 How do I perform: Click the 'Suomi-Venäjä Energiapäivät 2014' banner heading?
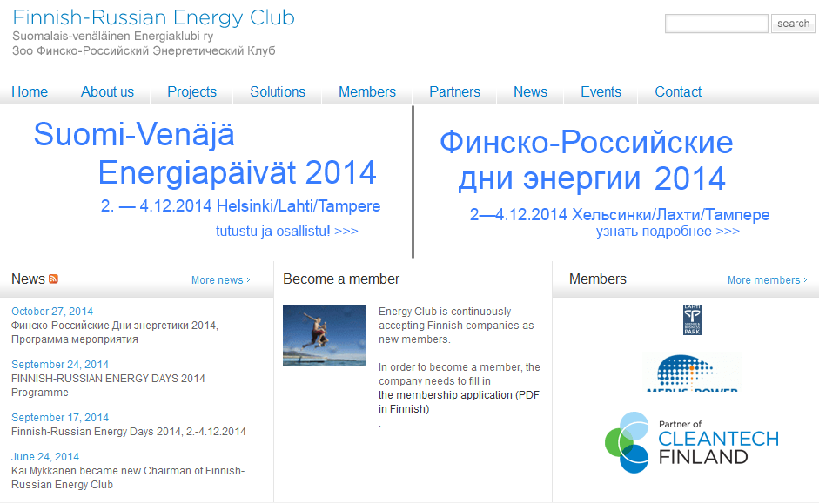coord(205,153)
